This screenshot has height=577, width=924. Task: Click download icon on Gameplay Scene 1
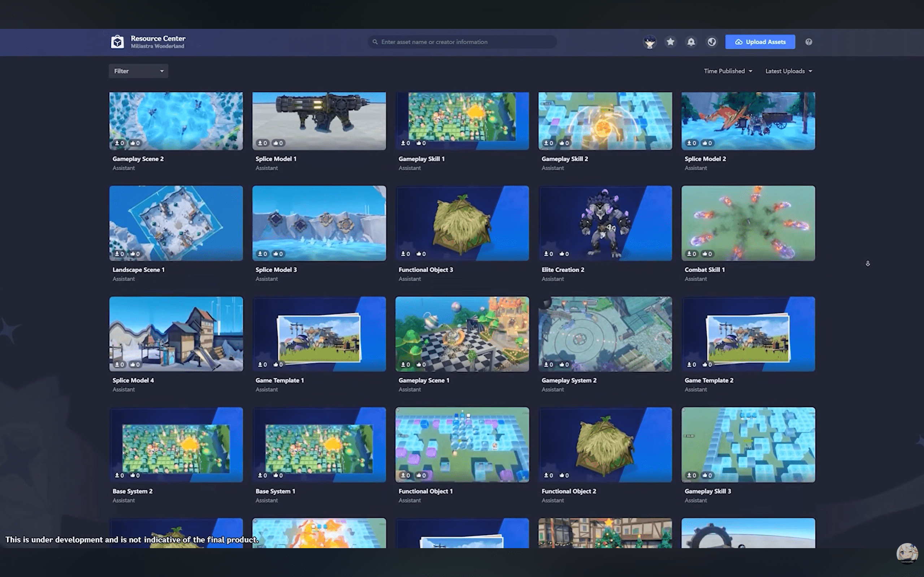[403, 364]
